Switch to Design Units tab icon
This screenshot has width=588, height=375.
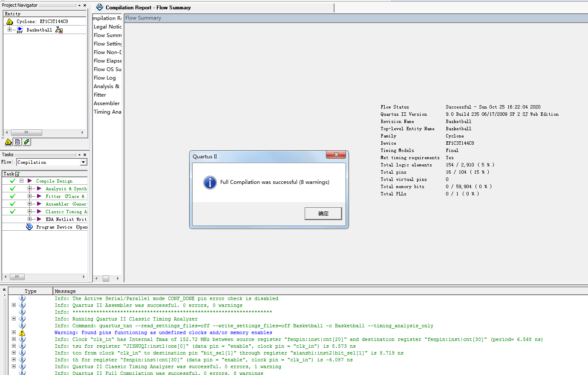(x=26, y=142)
